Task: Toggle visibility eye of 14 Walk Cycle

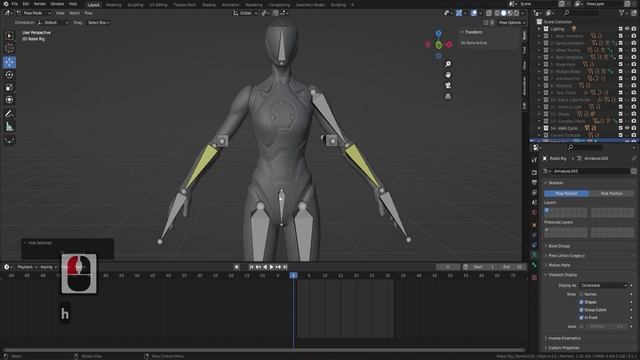Action: [x=627, y=128]
